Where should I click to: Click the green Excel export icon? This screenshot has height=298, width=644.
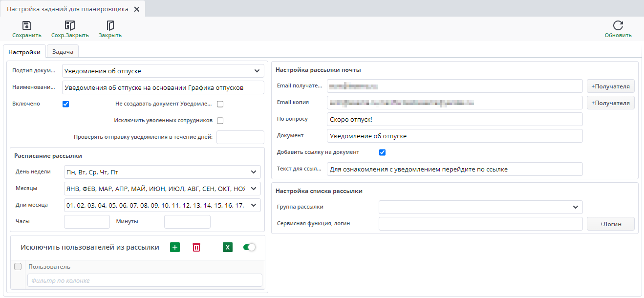point(227,247)
